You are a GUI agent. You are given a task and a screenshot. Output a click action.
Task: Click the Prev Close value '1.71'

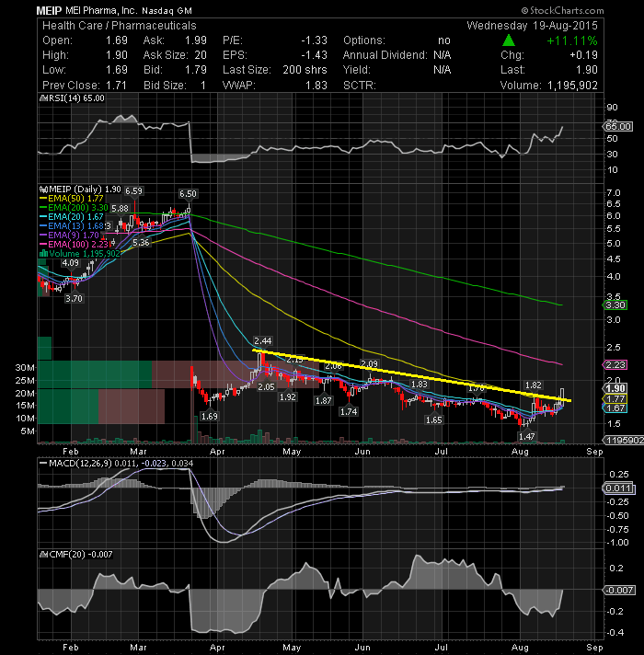point(116,86)
